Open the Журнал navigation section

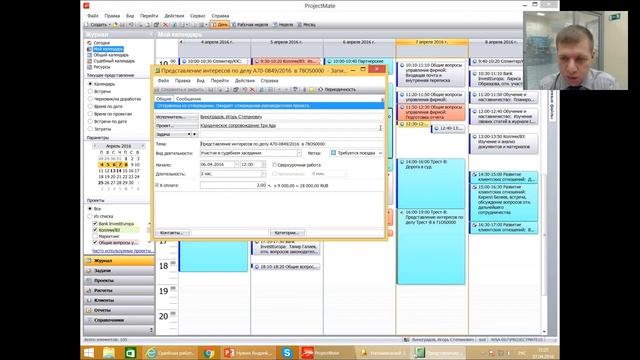point(119,261)
